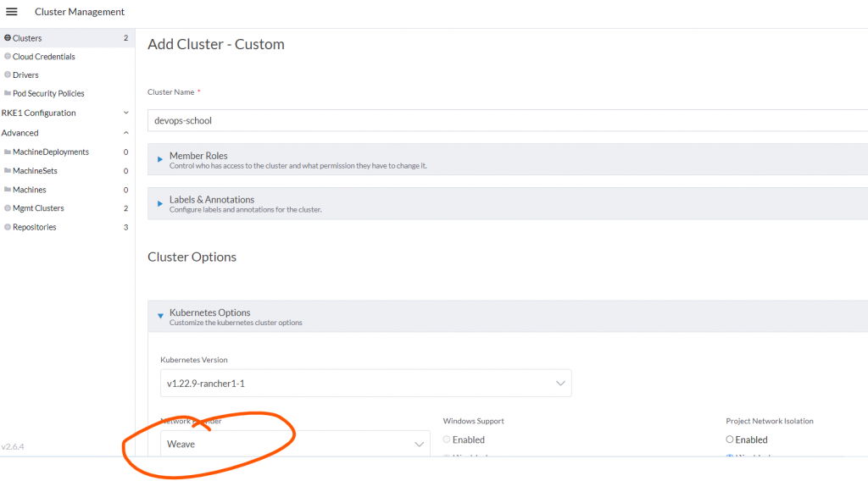
Task: Click the MachineSets folder icon
Action: [x=8, y=171]
